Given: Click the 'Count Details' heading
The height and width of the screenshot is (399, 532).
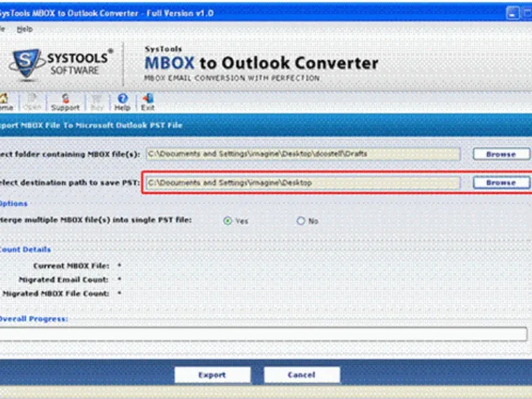Looking at the screenshot, I should tap(25, 249).
